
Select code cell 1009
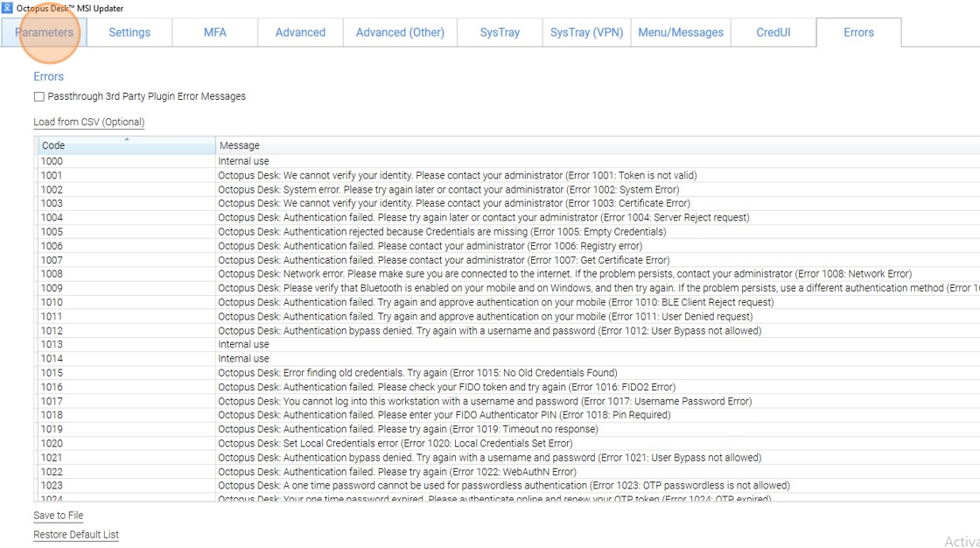[x=125, y=288]
